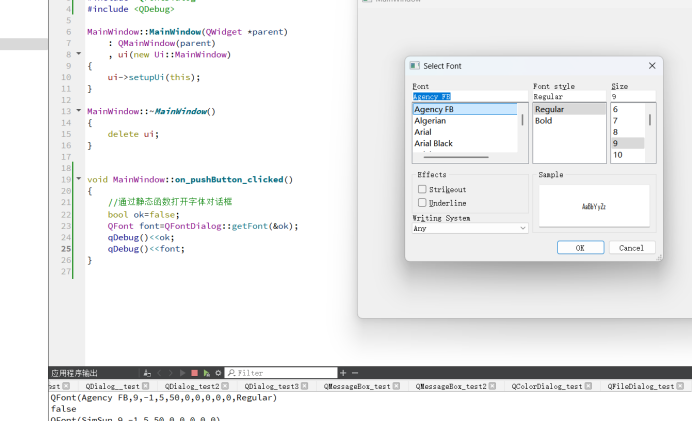Close the Select Font dialog
The width and height of the screenshot is (692, 421).
652,66
